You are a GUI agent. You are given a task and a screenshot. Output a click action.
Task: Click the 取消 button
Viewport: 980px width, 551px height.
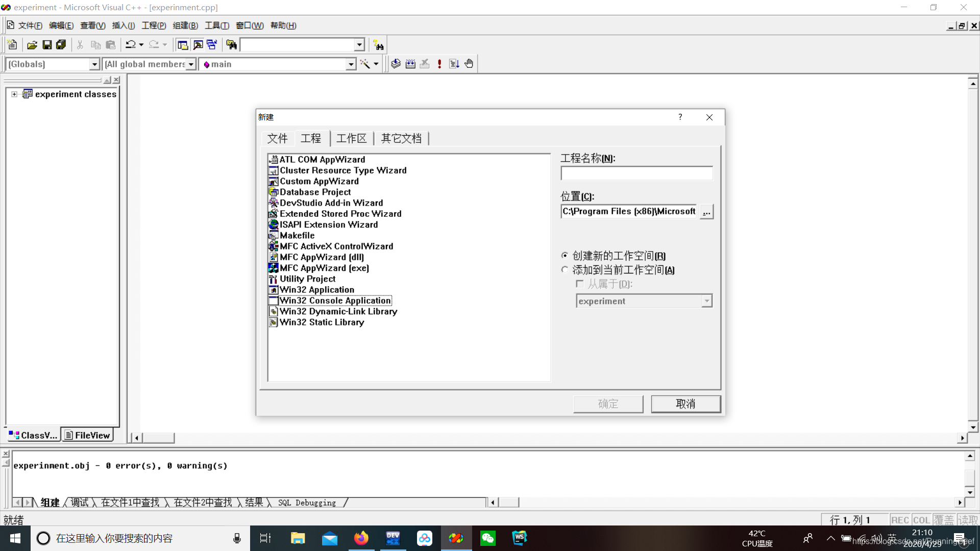click(x=686, y=404)
